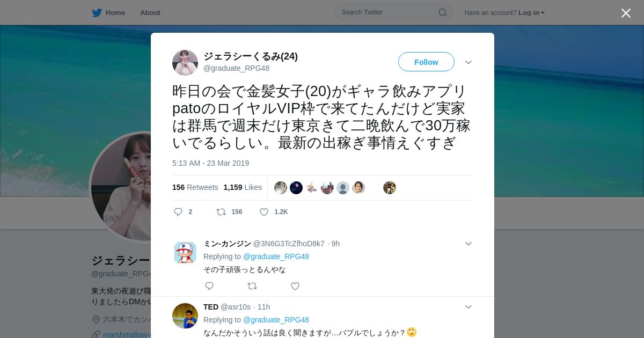The image size is (644, 338).
Task: Open the About page
Action: (150, 13)
